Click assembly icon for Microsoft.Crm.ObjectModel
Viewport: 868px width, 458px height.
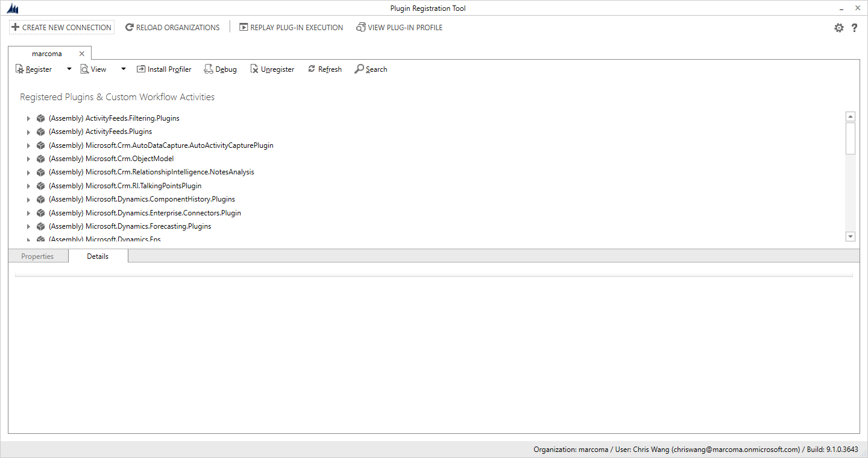(40, 159)
